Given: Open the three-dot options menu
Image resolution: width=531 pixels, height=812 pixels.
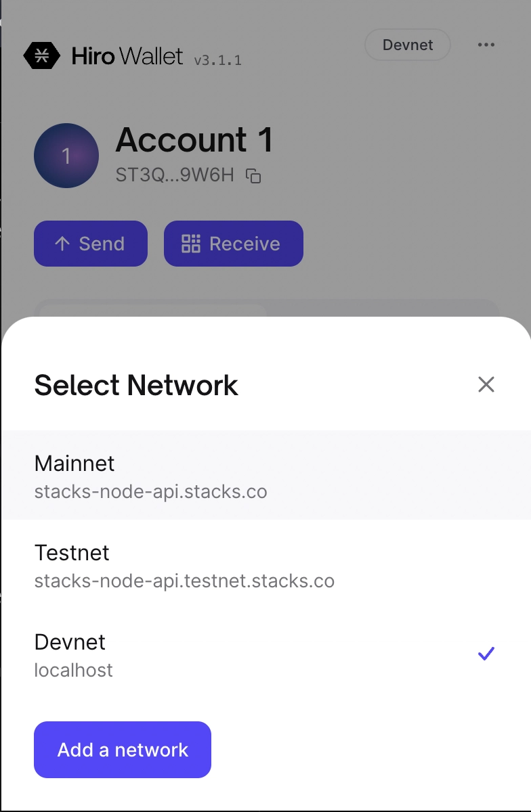Looking at the screenshot, I should [486, 45].
